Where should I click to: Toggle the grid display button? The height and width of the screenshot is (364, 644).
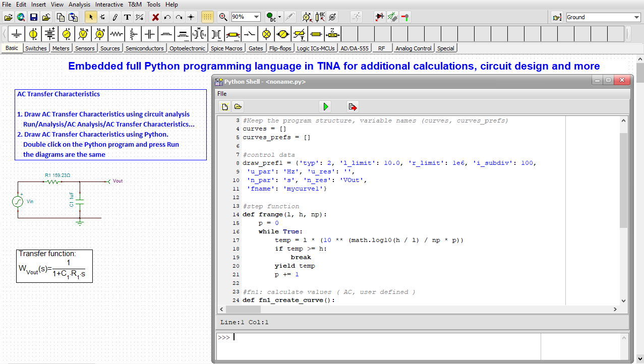tap(207, 17)
